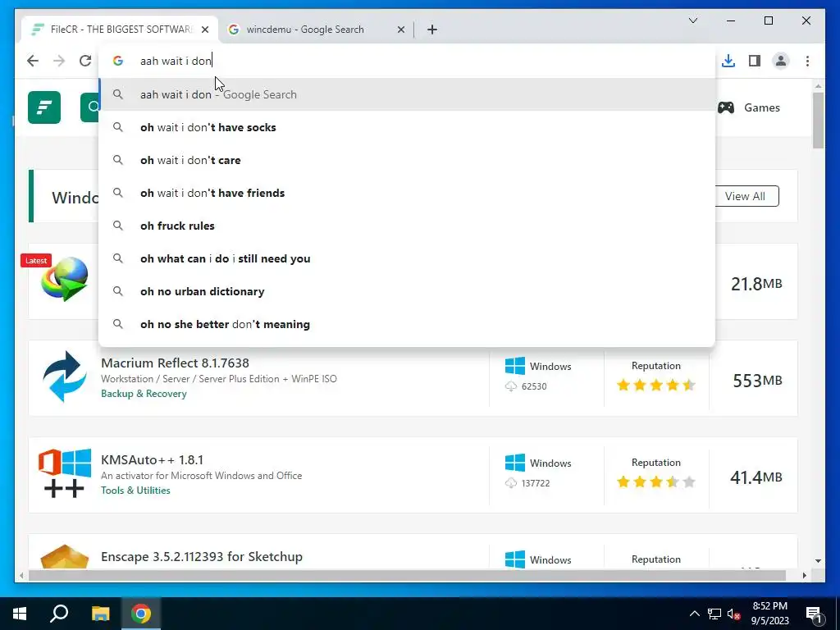The height and width of the screenshot is (630, 840).
Task: Click the Macrium Reflect app icon
Action: [x=64, y=377]
